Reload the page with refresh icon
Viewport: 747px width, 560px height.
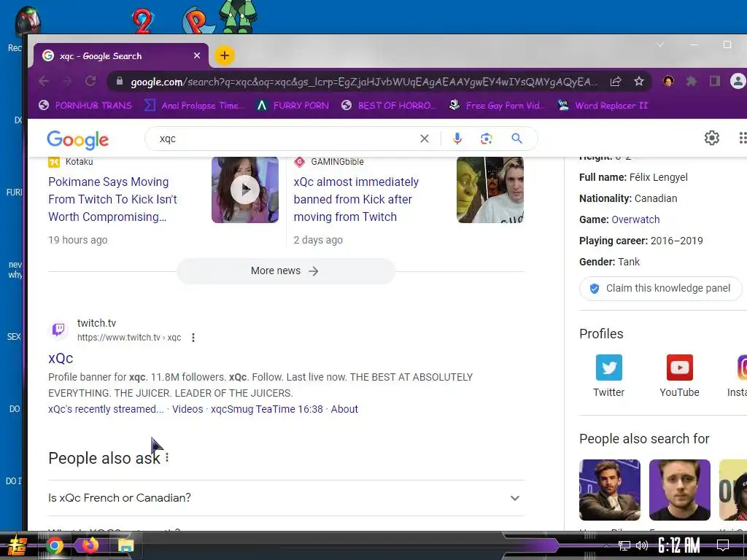[90, 81]
